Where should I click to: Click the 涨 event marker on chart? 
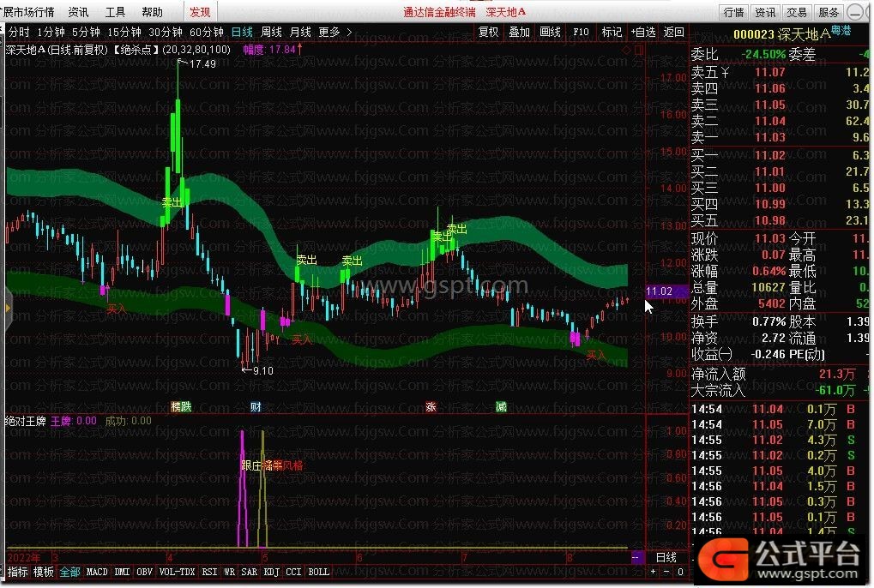(431, 406)
